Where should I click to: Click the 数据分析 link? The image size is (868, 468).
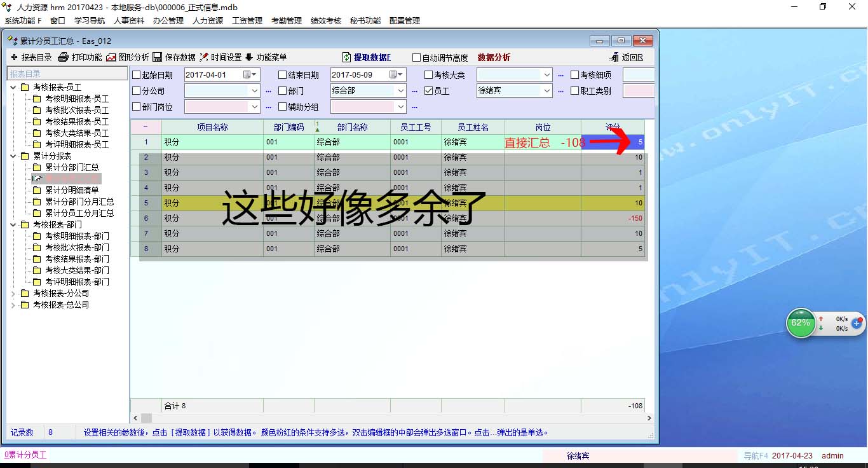[494, 57]
